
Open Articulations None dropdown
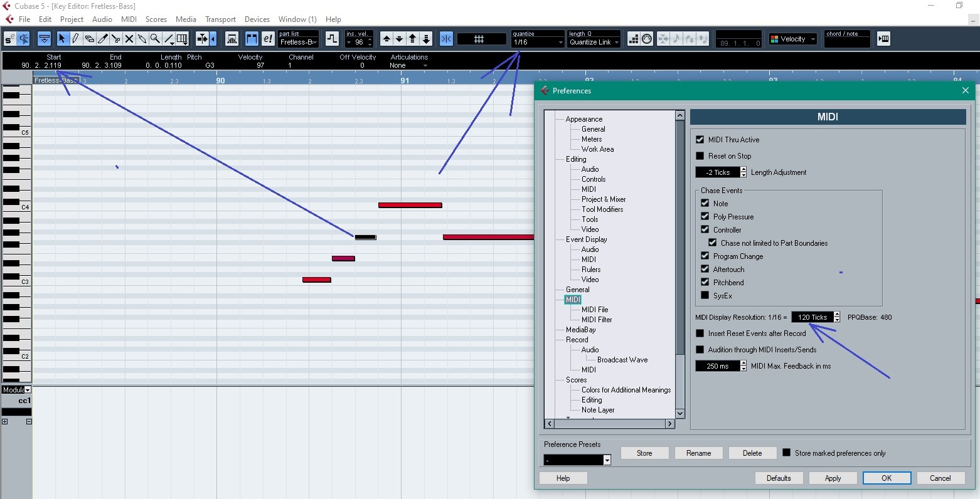click(408, 65)
